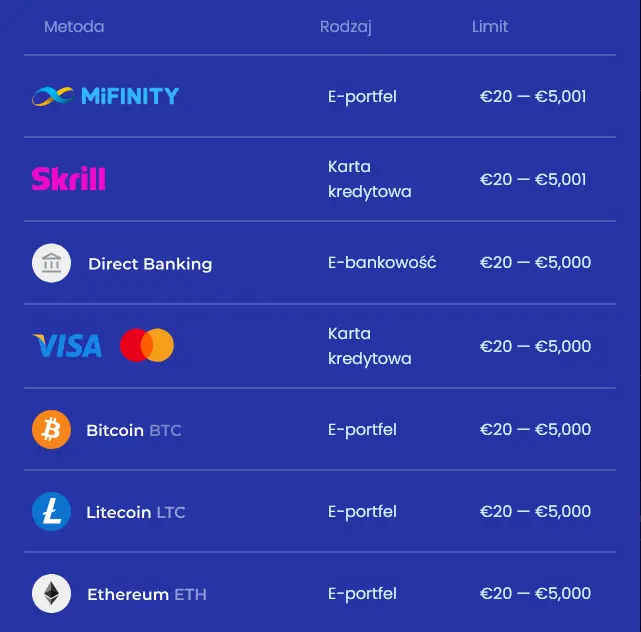Open the Direct Banking method label
Viewport: 641px width, 632px height.
150,264
